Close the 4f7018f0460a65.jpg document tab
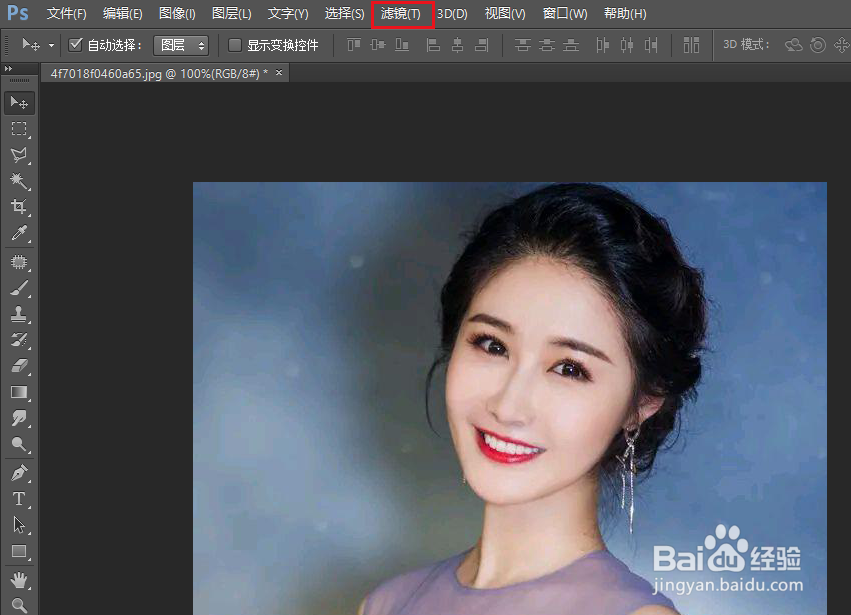Image resolution: width=851 pixels, height=615 pixels. 279,73
